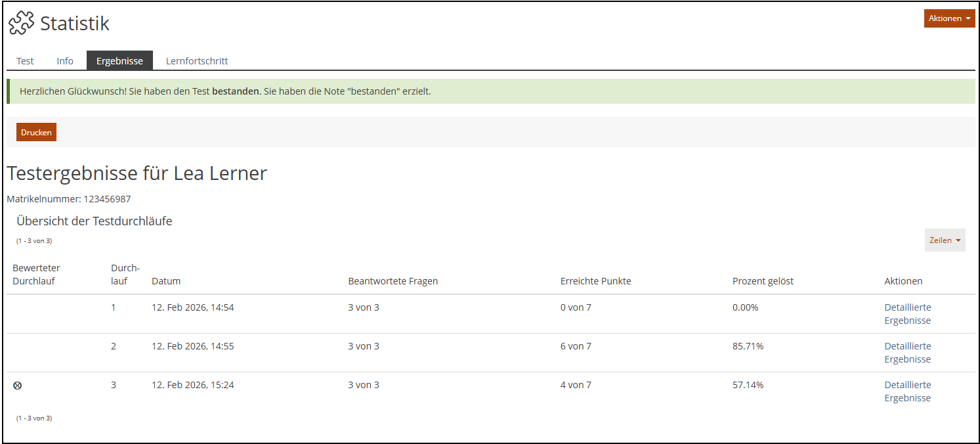Click the scored-run marker icon in row 3
980x444 pixels.
pos(18,386)
